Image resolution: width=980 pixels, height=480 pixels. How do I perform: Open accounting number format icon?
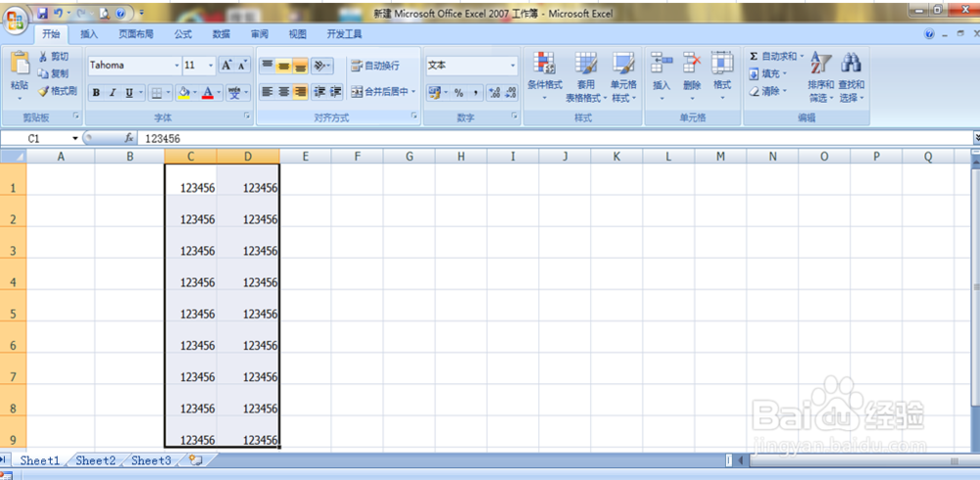[x=434, y=93]
